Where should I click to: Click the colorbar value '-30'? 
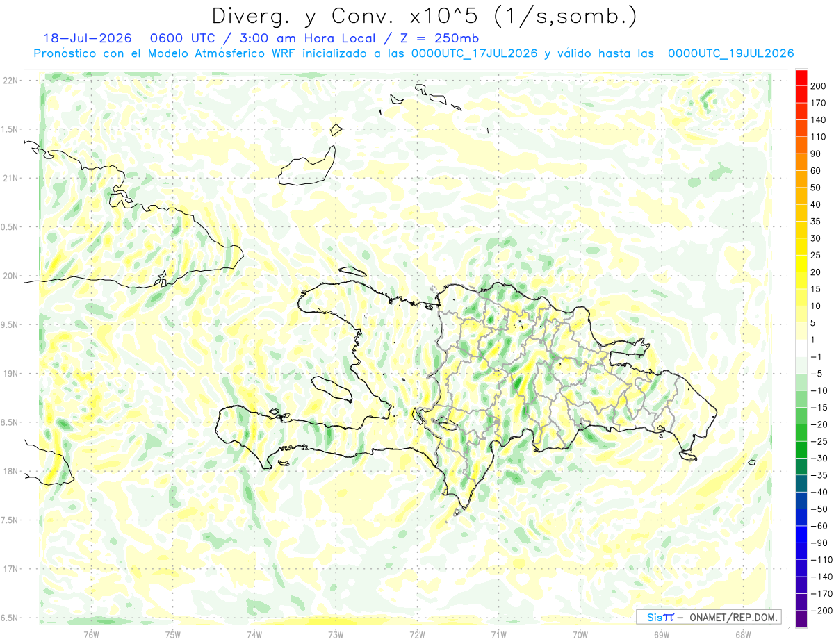(x=819, y=459)
